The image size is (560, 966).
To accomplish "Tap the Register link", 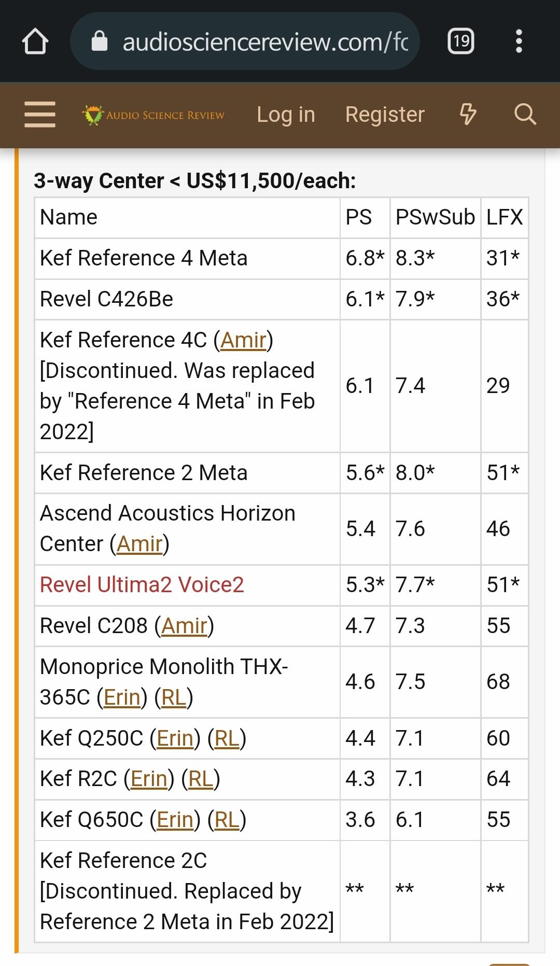I will pyautogui.click(x=385, y=115).
